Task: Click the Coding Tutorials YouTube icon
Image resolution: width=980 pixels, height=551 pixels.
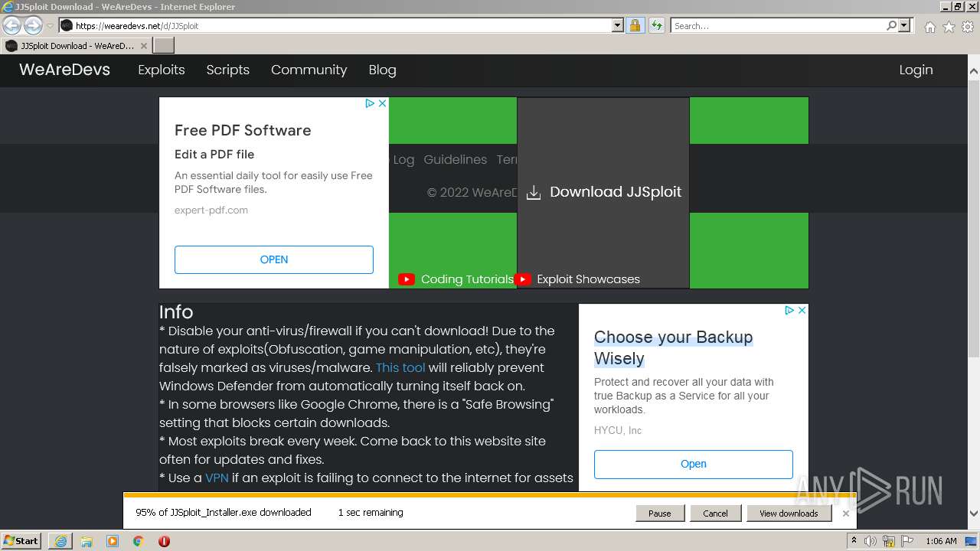Action: click(407, 279)
